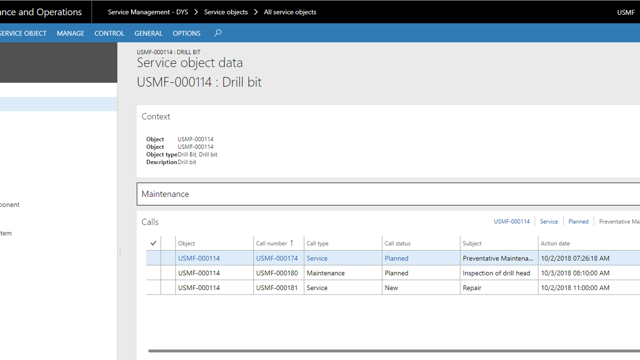Select the 10/2/2018 11:00:00 AM date cell
The width and height of the screenshot is (640, 360).
coord(575,287)
